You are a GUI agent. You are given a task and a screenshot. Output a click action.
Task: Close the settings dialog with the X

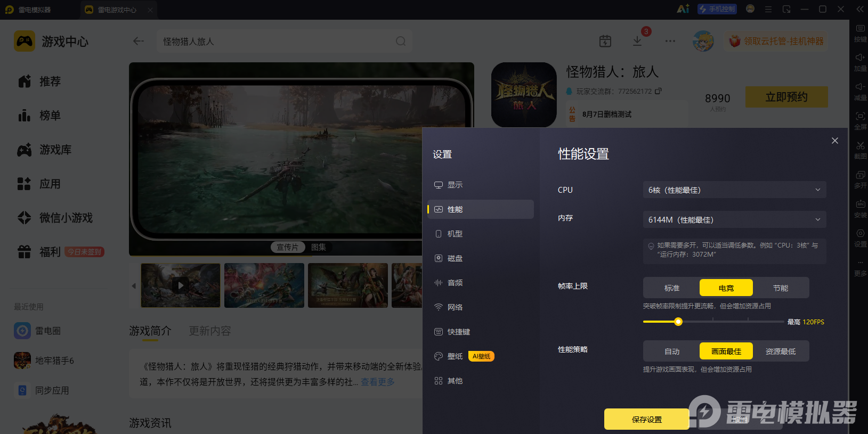point(835,141)
